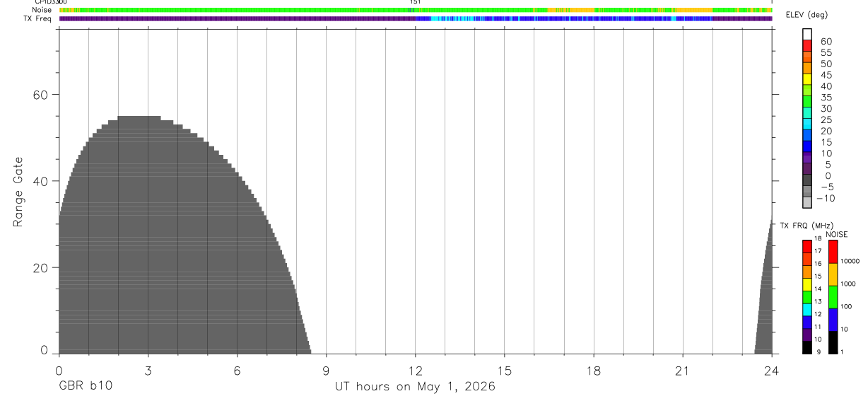The width and height of the screenshot is (868, 401).
Task: Select the black segment of the TX FRQ bar
Action: pyautogui.click(x=807, y=348)
